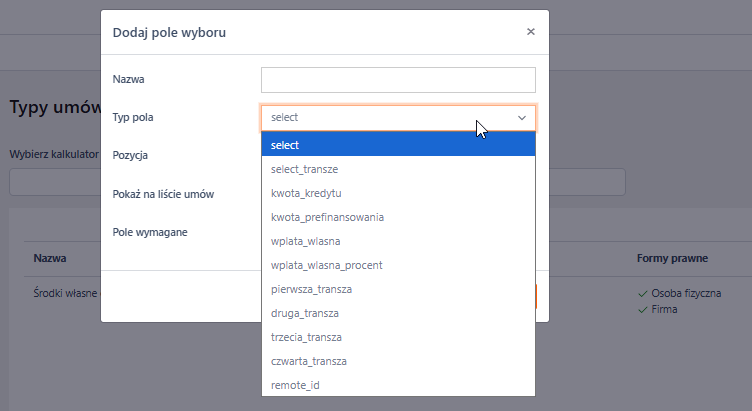This screenshot has height=411, width=752.
Task: Click the Pole wymagane label
Action: (x=151, y=232)
